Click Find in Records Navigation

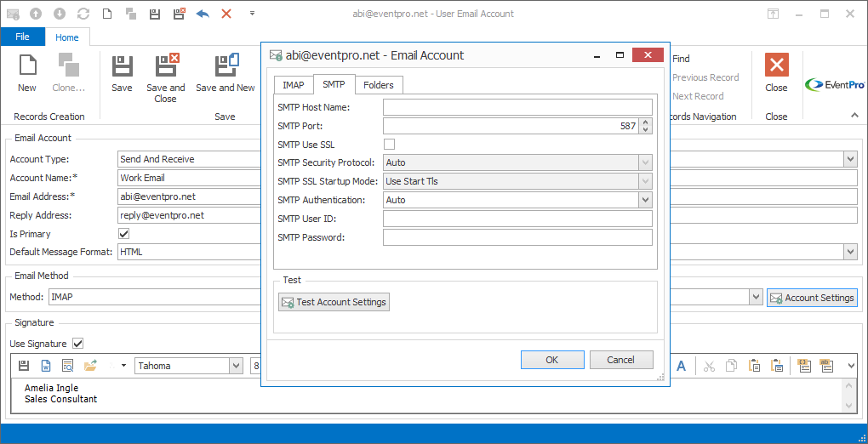point(681,59)
